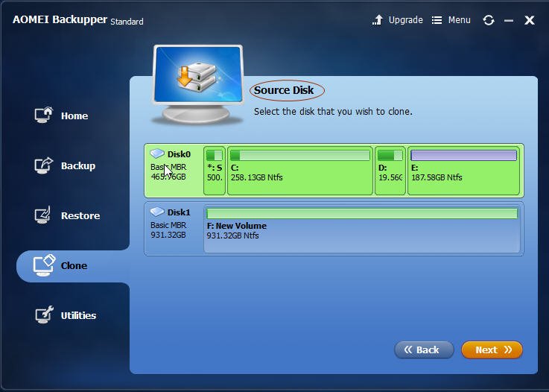
Task: Click the D: partition usage bar
Action: tap(390, 155)
